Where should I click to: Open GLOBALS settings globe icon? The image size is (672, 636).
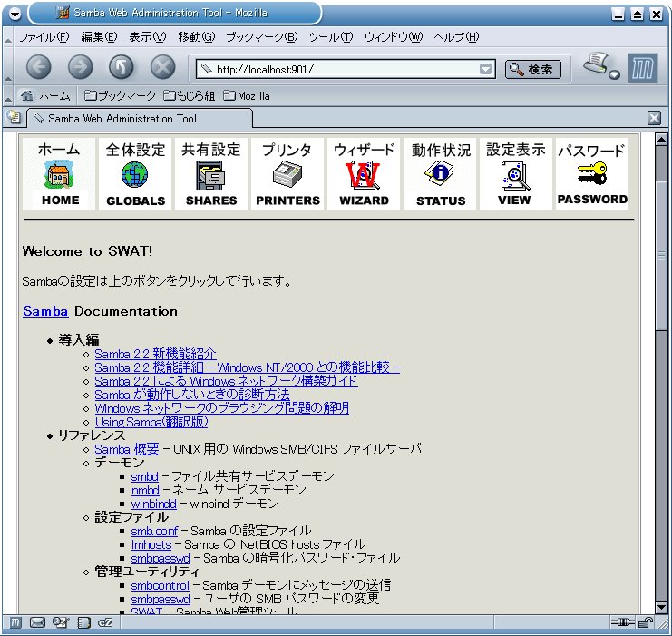[x=135, y=174]
